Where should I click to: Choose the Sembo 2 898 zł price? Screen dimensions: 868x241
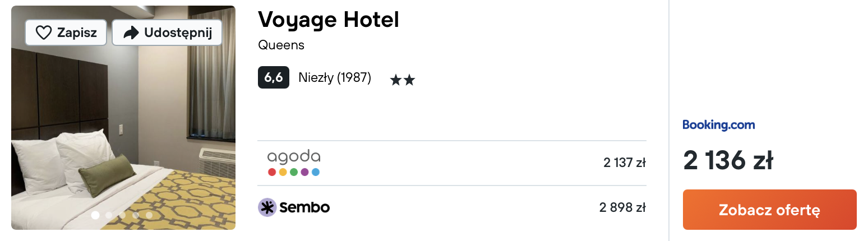[x=622, y=207]
